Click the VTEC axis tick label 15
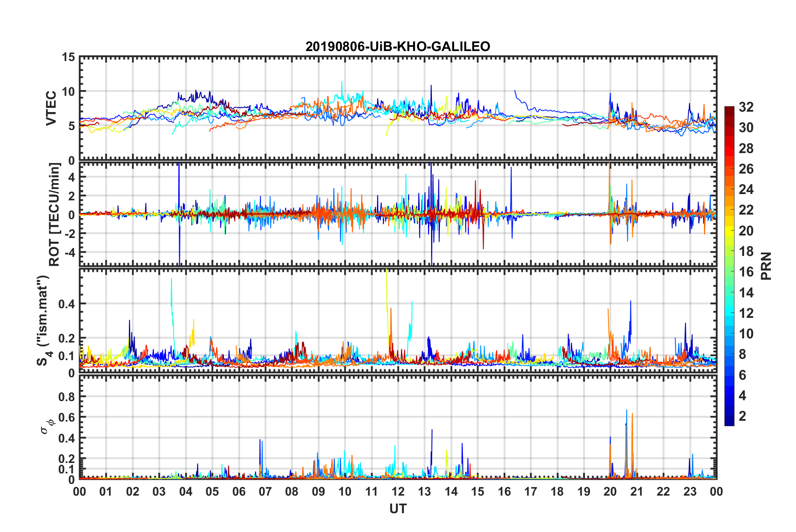This screenshot has height=532, width=796. pyautogui.click(x=68, y=57)
